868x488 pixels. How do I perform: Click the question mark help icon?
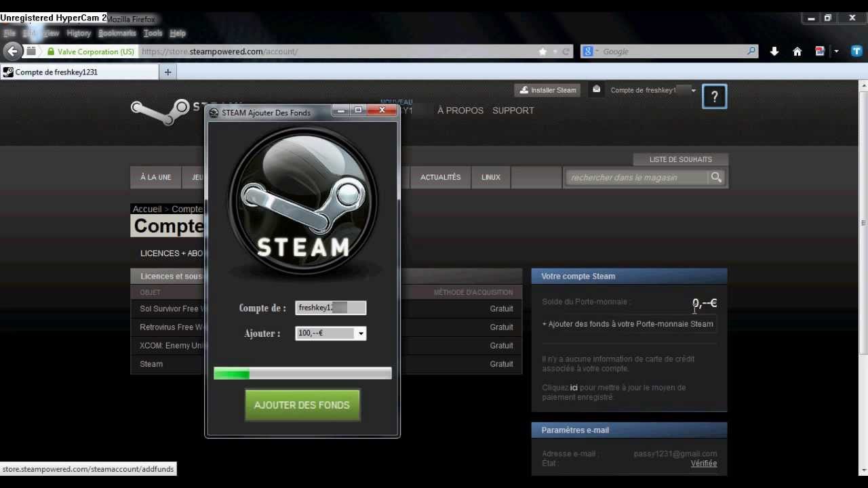click(x=714, y=96)
